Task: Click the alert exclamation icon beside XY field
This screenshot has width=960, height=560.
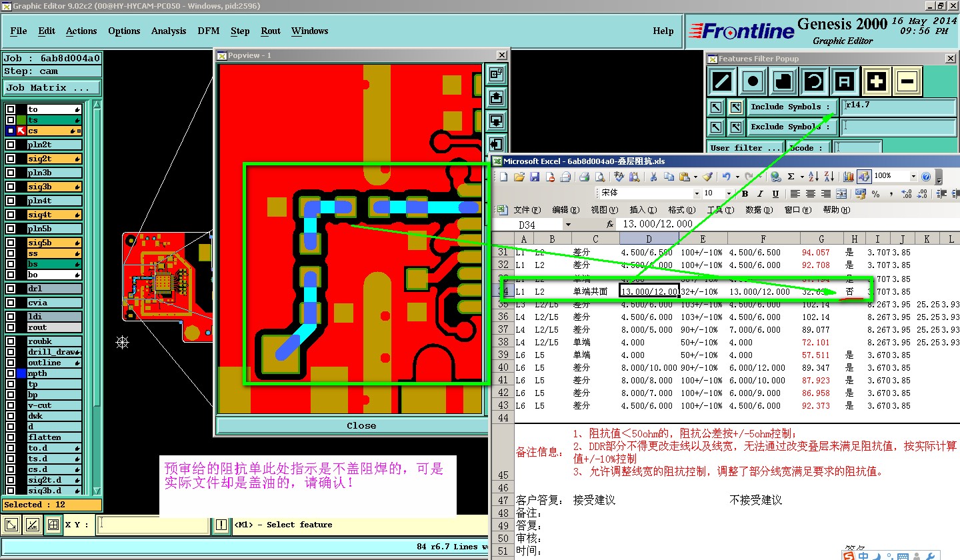Action: [221, 525]
